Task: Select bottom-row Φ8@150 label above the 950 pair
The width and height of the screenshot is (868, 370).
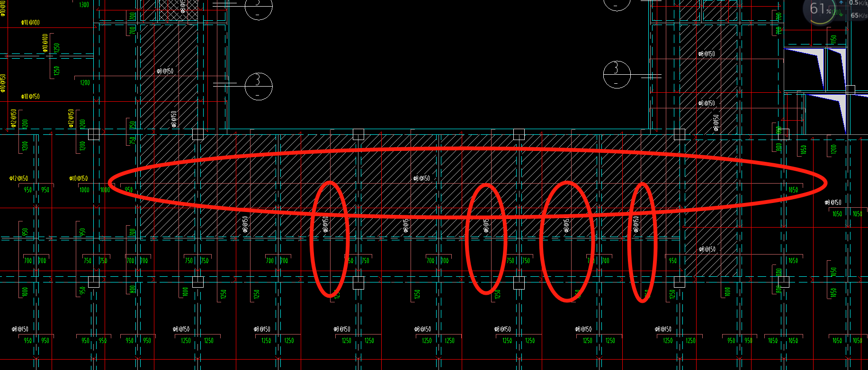Action: pyautogui.click(x=20, y=329)
